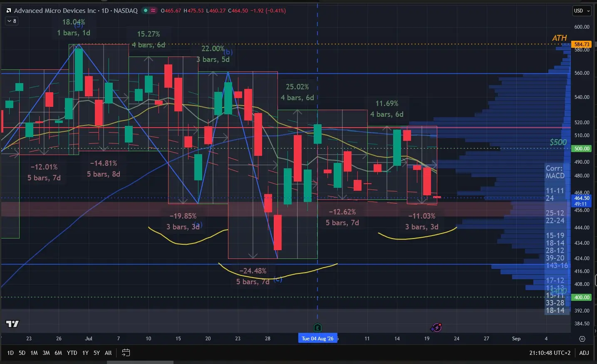
Task: Click the green 400.00 price label
Action: 582,297
